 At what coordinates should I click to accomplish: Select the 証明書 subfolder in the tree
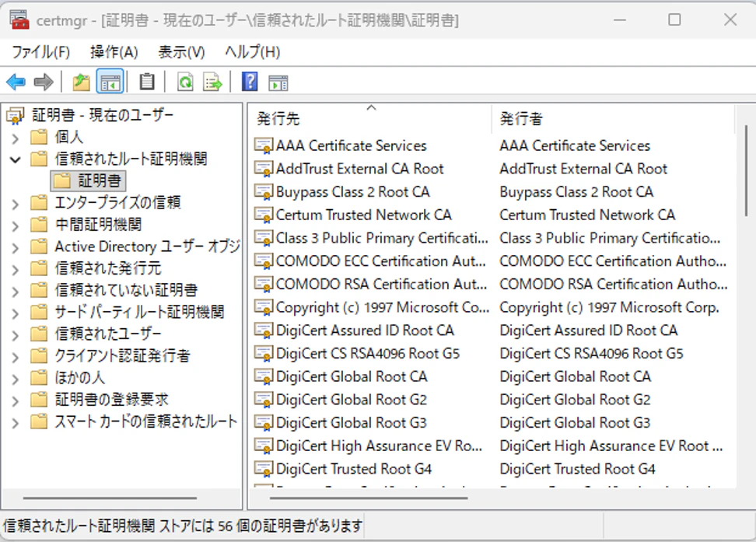[89, 181]
